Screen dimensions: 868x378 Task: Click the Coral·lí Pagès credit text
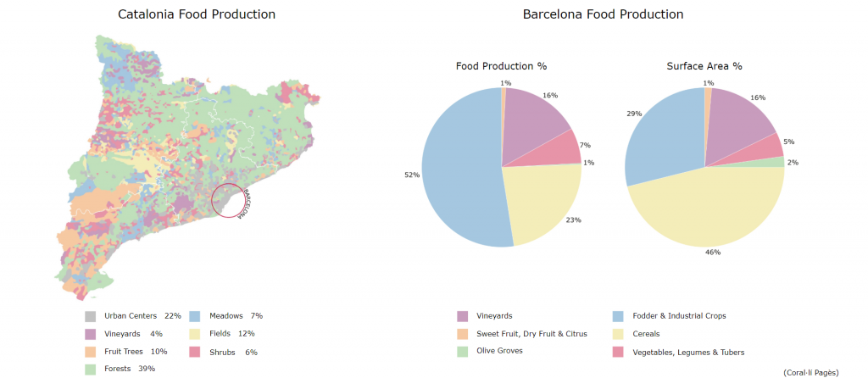coord(810,371)
